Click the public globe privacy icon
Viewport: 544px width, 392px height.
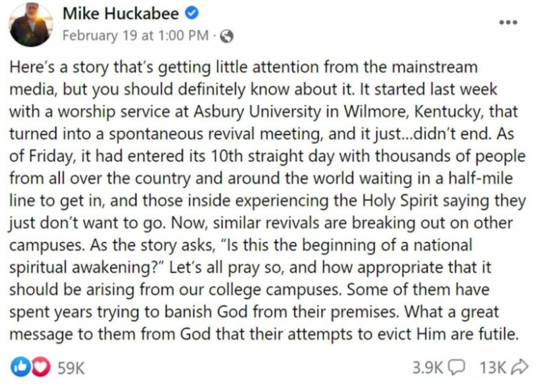click(227, 34)
